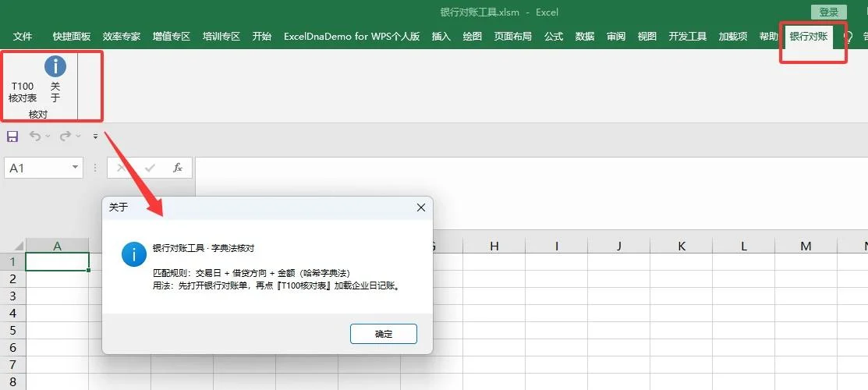
Task: Select row 6 header
Action: tap(12, 348)
